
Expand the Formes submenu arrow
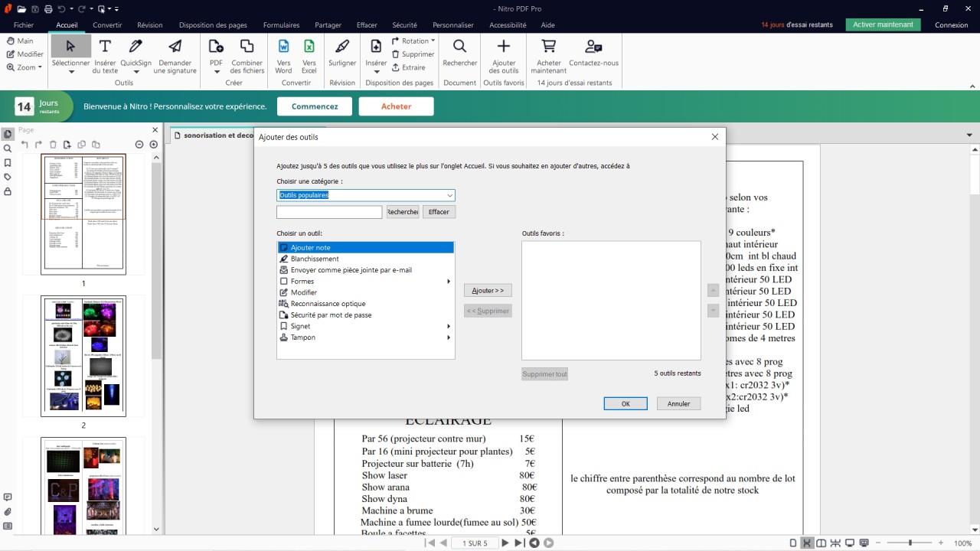449,282
